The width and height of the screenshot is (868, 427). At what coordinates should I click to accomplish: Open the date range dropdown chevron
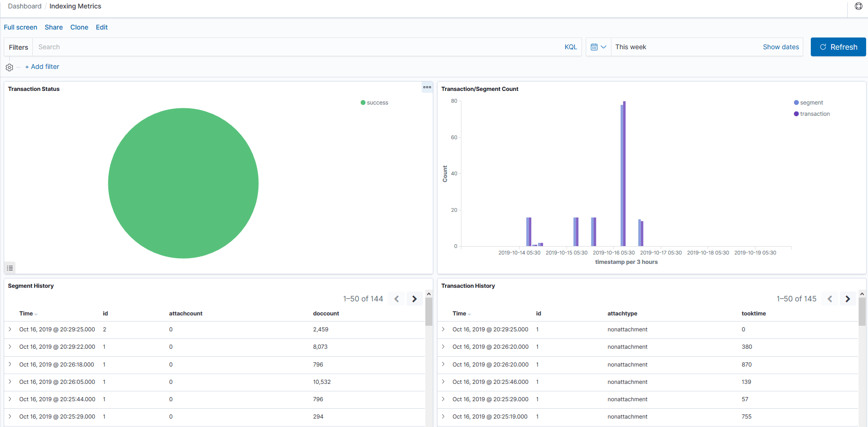(604, 46)
